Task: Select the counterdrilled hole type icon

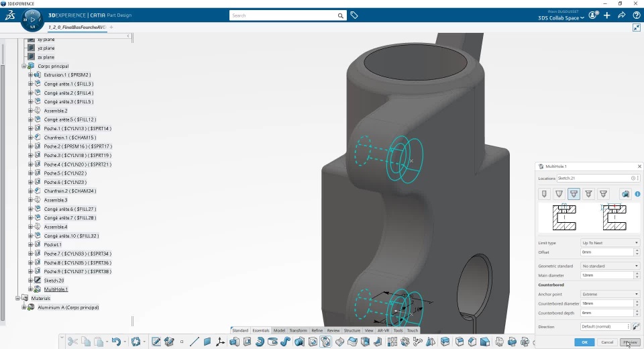Action: coord(603,193)
